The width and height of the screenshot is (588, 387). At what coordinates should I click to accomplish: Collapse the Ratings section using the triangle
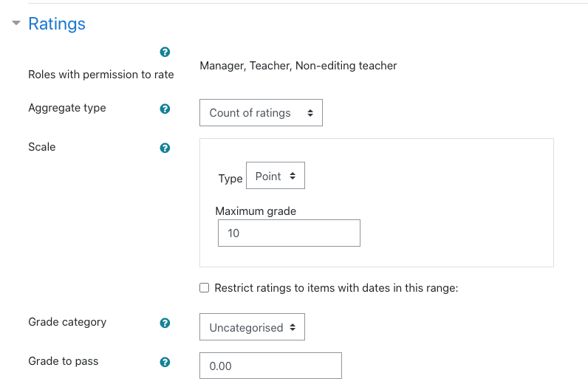pos(16,23)
